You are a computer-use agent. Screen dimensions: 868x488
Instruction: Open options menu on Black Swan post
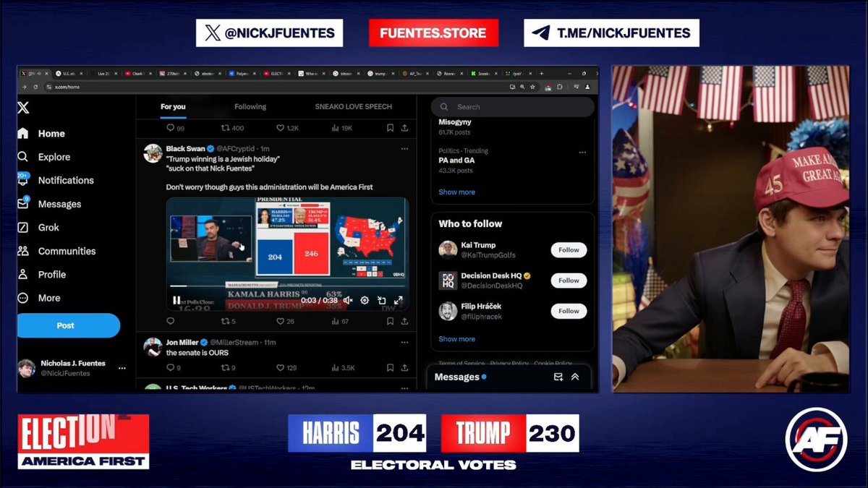coord(404,148)
